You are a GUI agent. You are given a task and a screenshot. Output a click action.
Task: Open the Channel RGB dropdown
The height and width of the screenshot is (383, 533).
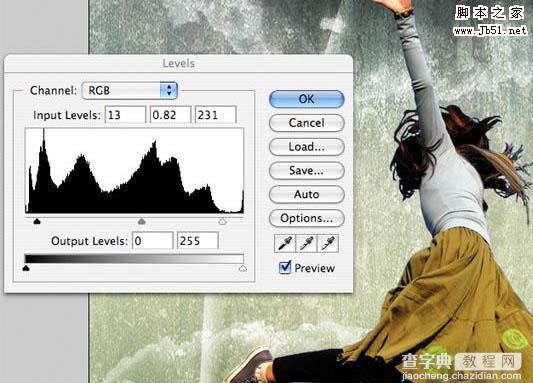[130, 90]
